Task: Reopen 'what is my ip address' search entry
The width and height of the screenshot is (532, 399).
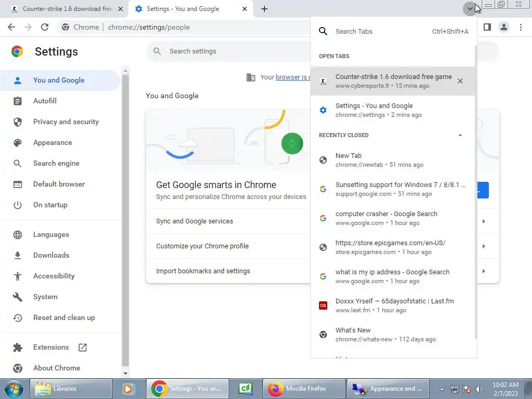Action: click(393, 276)
